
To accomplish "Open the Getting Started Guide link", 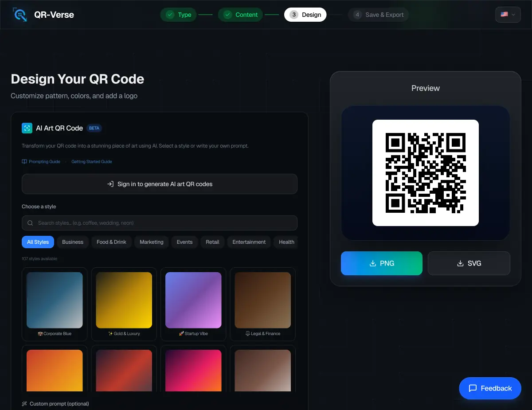I will coord(92,161).
